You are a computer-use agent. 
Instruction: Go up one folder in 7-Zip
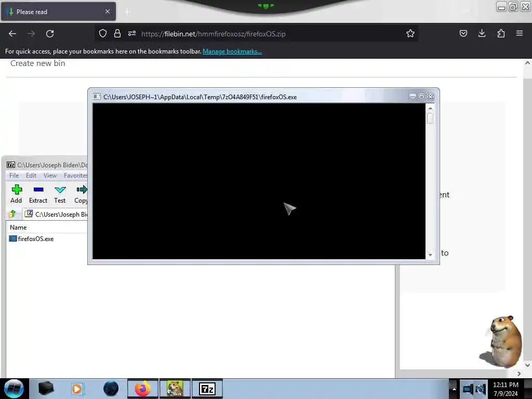click(13, 214)
